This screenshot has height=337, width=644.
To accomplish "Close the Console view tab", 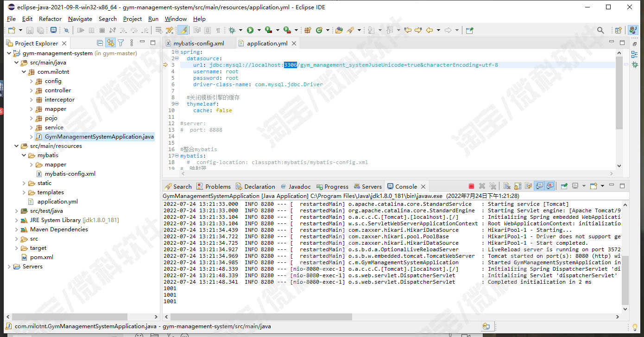I will click(x=423, y=186).
